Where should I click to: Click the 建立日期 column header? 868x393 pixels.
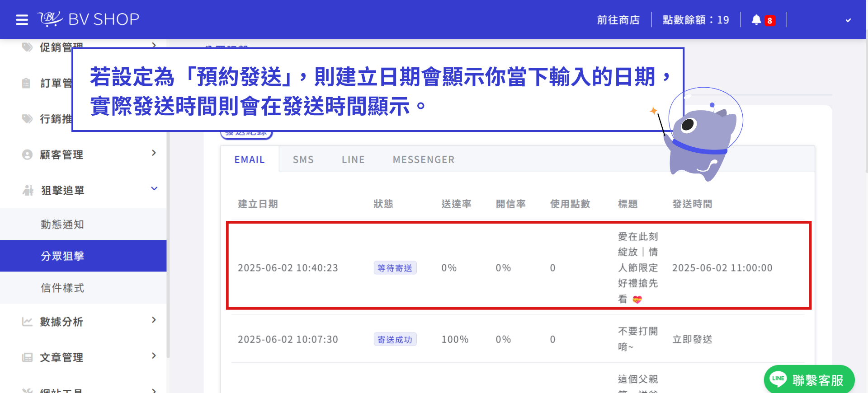258,204
